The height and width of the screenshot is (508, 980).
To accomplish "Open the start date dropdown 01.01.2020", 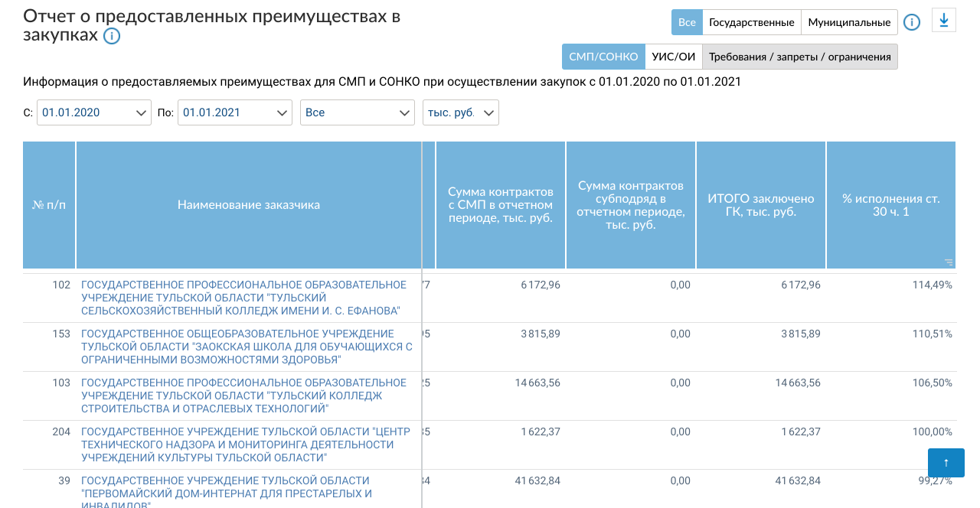I will 94,112.
